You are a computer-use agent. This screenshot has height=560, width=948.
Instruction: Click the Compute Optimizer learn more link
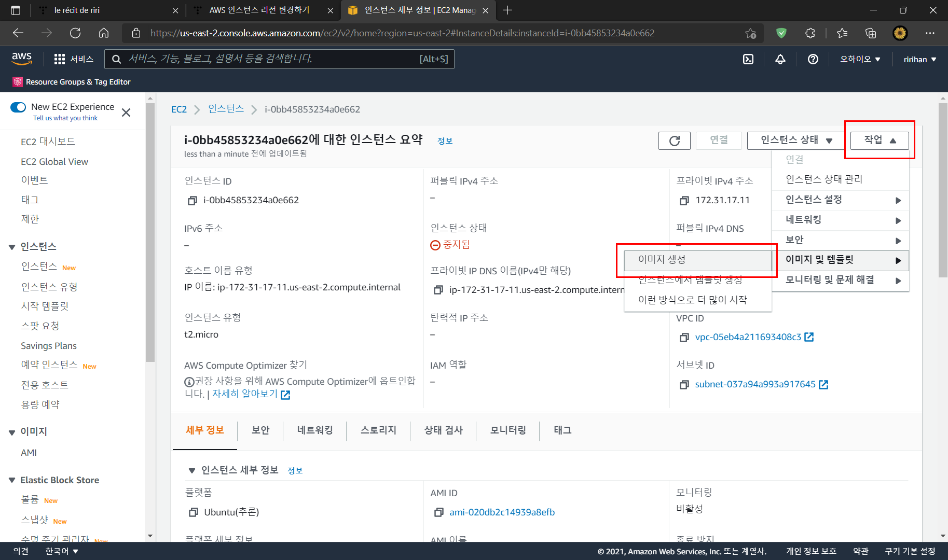(245, 394)
